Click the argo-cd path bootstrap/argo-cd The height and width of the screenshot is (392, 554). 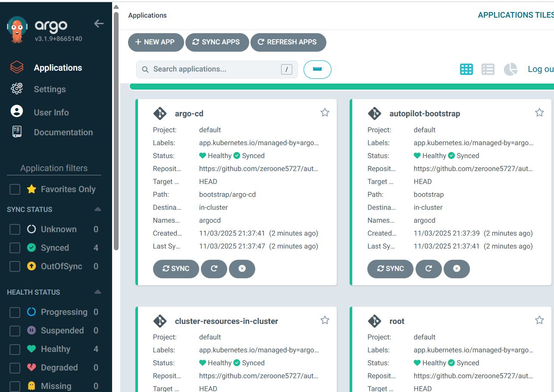coord(227,195)
